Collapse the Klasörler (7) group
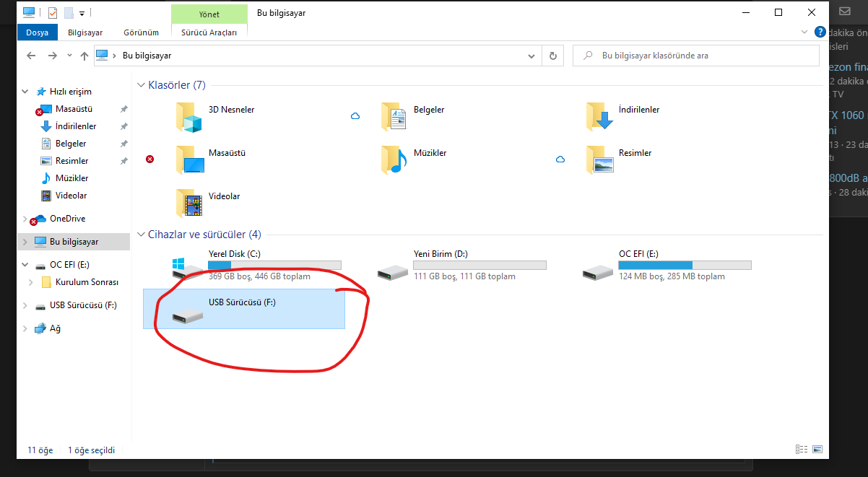This screenshot has height=477, width=868. tap(141, 85)
